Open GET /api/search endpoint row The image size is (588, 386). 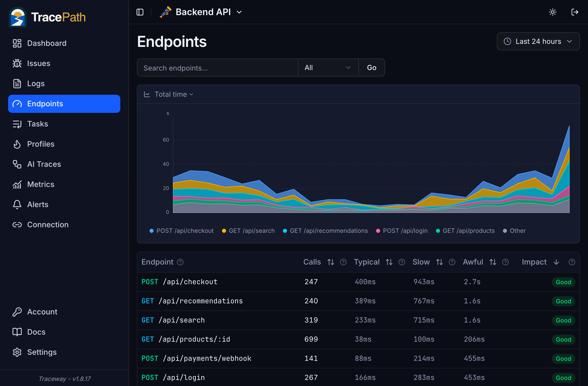pos(358,320)
